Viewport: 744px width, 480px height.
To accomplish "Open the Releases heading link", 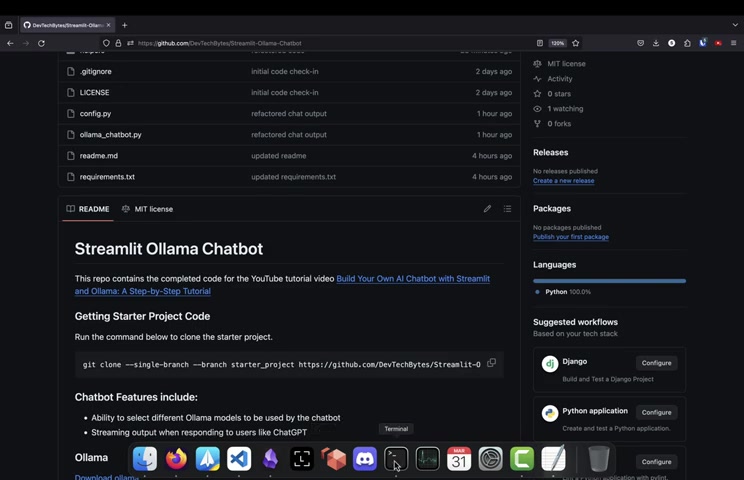I will [550, 153].
